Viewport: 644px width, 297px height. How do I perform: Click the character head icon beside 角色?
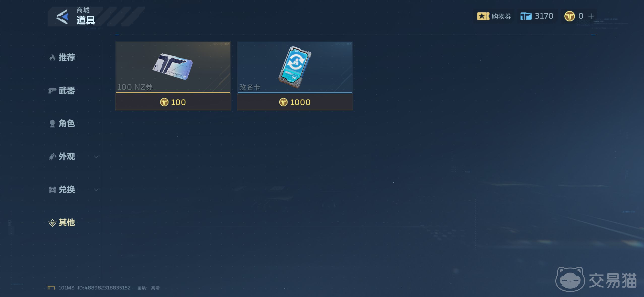click(52, 124)
